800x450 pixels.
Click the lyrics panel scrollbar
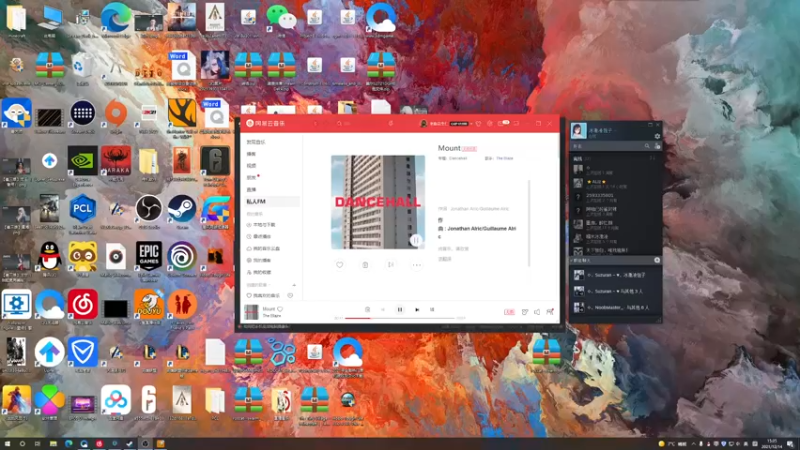(x=529, y=223)
